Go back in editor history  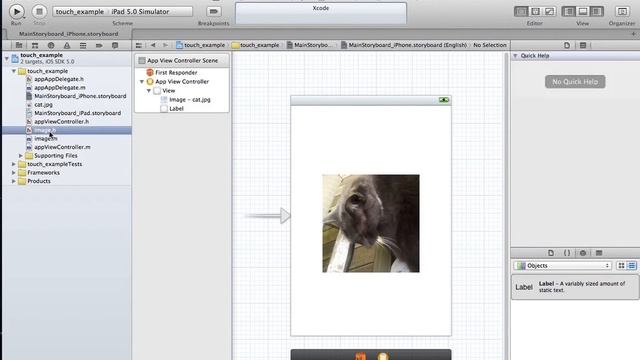[153, 45]
